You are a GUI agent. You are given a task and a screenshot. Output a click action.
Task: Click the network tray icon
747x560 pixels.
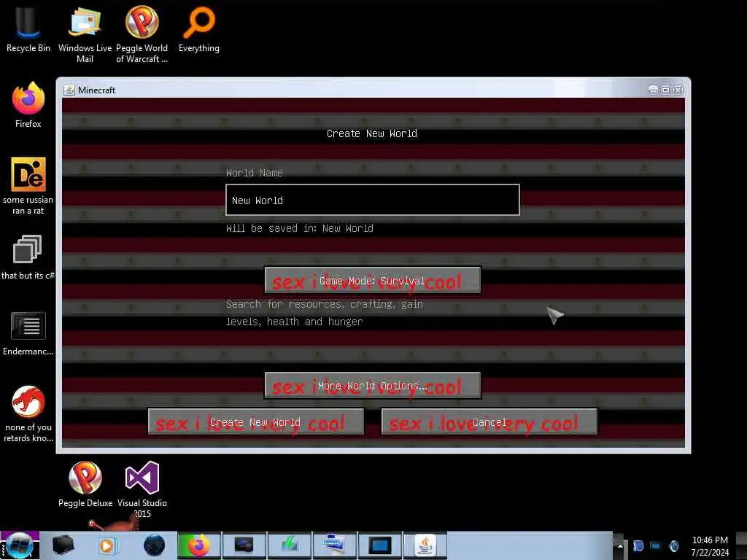(x=656, y=546)
